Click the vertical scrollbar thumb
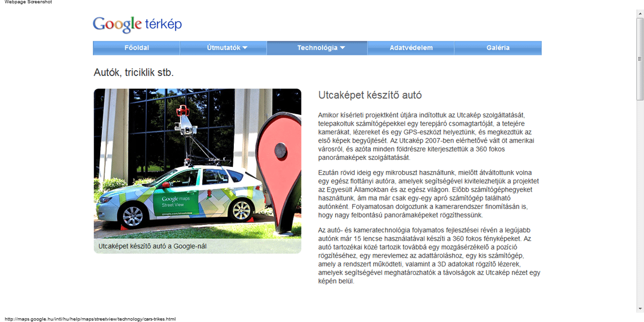The width and height of the screenshot is (644, 322). [x=640, y=59]
